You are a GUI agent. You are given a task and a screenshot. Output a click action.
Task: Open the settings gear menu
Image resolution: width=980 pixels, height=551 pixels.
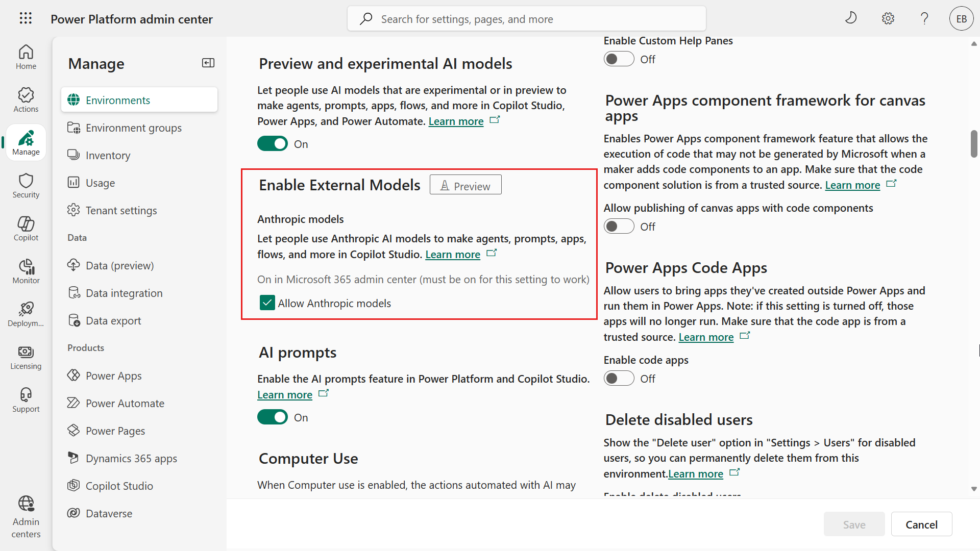[888, 18]
